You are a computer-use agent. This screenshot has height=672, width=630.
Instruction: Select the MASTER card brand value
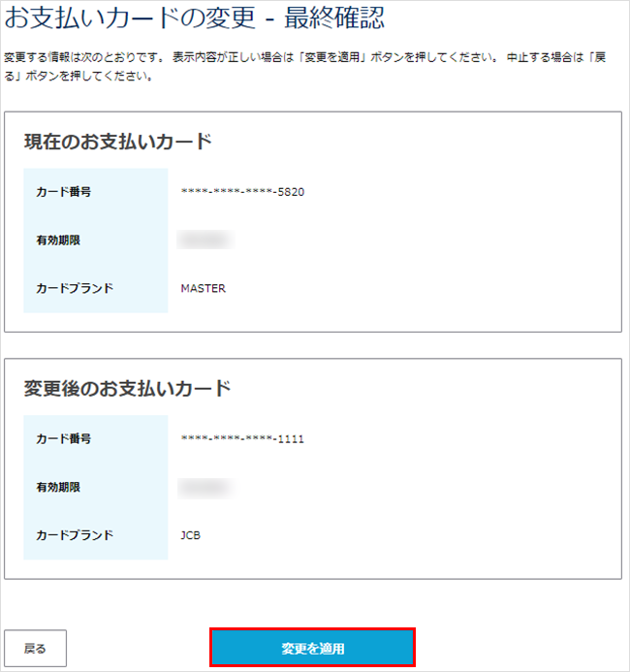pyautogui.click(x=203, y=288)
